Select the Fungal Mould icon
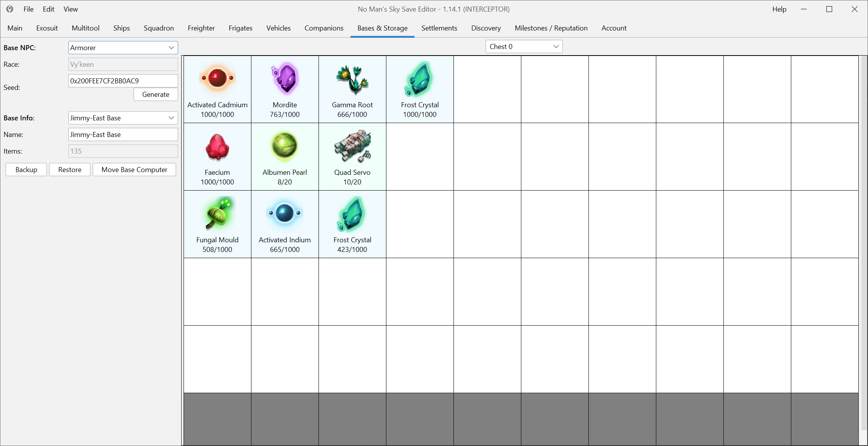Screen dimensions: 868x446 click(x=217, y=214)
